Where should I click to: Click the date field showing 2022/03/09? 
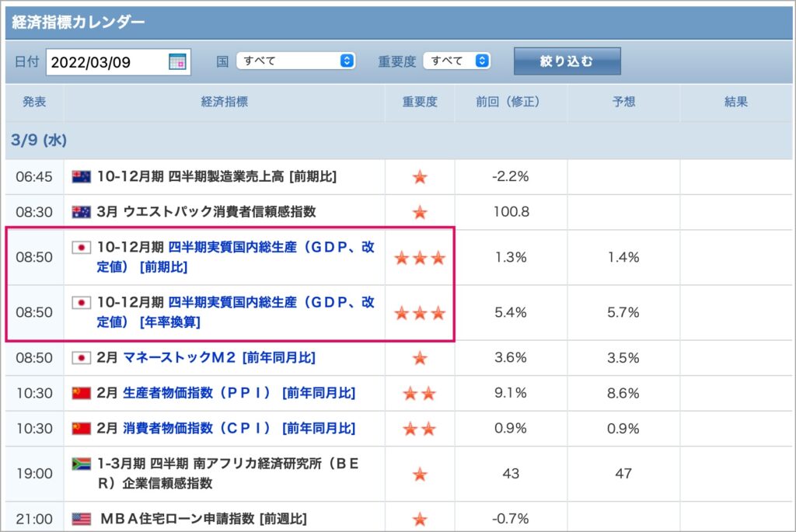[118, 62]
